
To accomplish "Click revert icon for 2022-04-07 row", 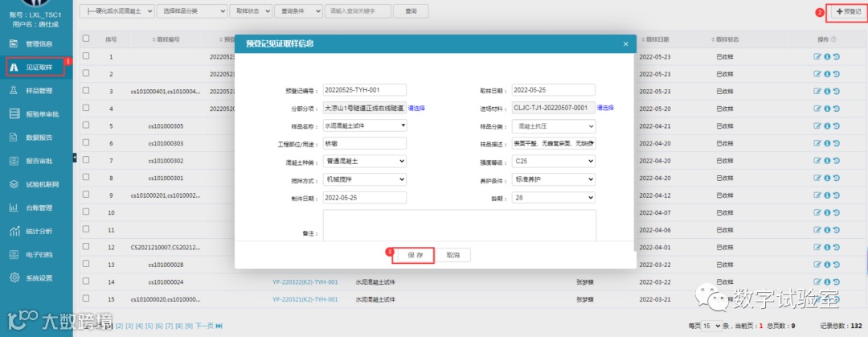I will coord(837,213).
